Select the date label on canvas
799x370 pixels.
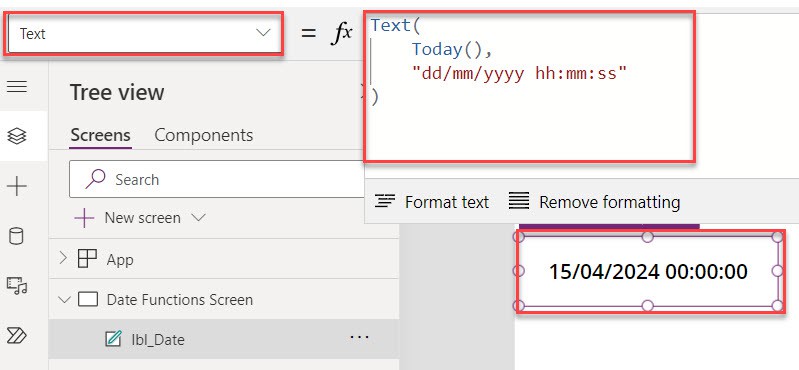coord(648,272)
